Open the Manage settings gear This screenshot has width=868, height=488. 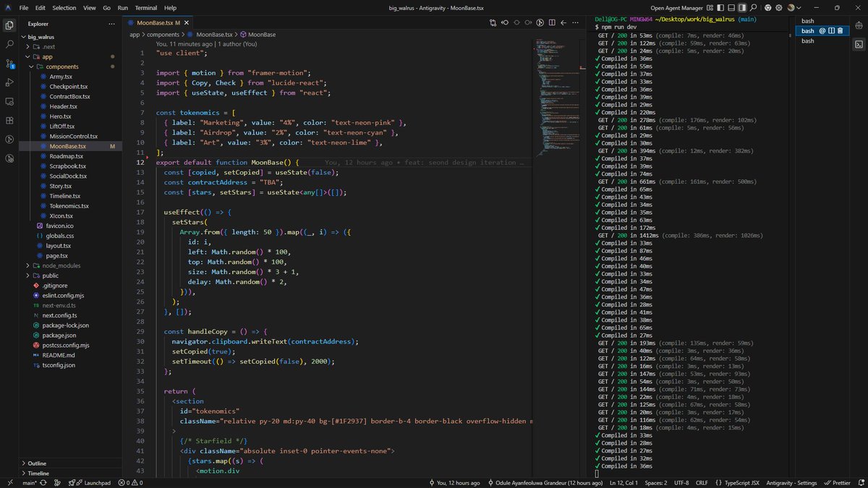[x=778, y=7]
